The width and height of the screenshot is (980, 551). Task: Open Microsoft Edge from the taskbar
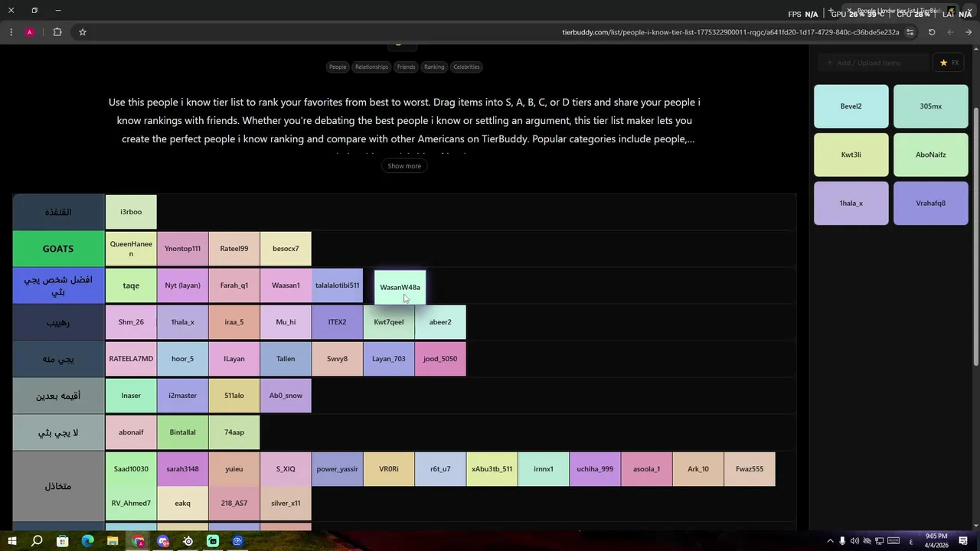click(x=87, y=541)
